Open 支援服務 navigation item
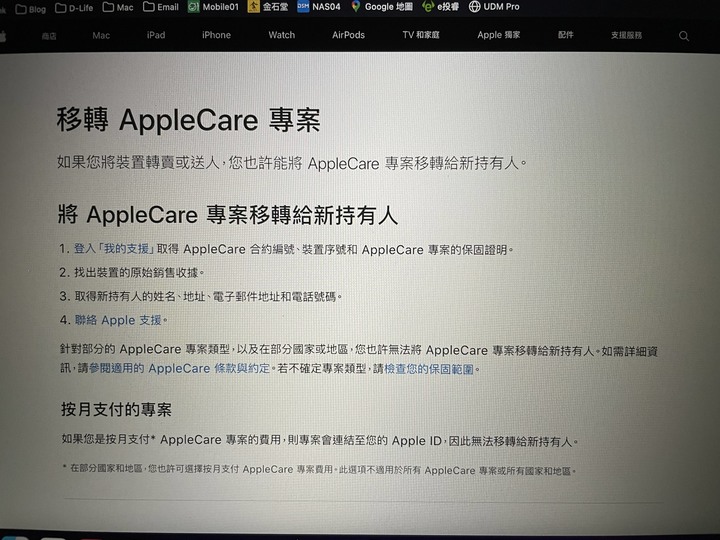The image size is (720, 540). click(x=626, y=35)
